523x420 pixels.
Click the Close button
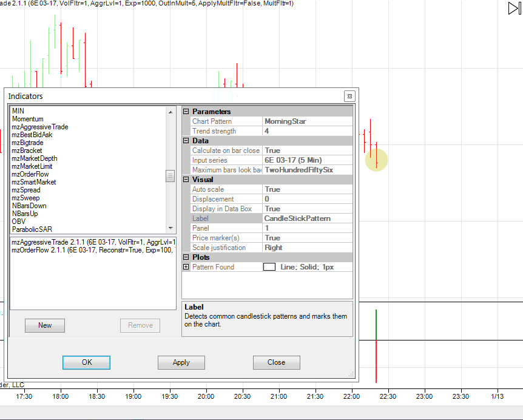(276, 362)
